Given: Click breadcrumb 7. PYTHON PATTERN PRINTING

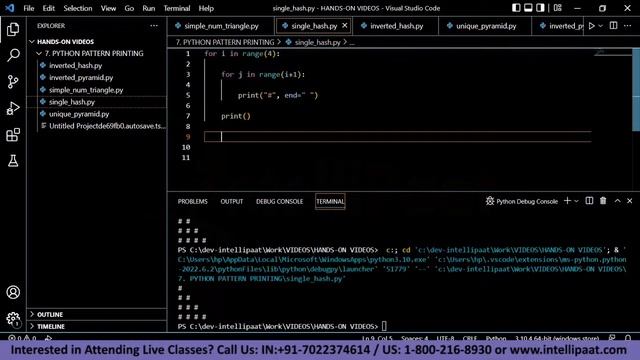Looking at the screenshot, I should (x=225, y=42).
